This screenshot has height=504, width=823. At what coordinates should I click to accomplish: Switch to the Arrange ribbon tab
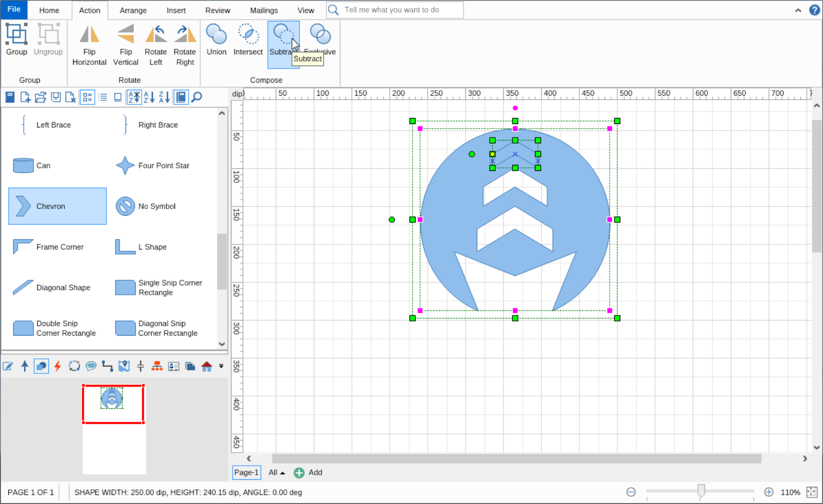click(133, 10)
